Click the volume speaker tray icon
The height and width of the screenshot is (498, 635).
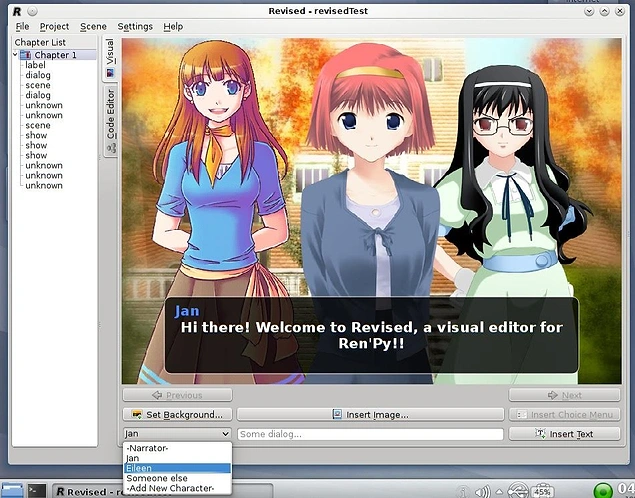(482, 492)
